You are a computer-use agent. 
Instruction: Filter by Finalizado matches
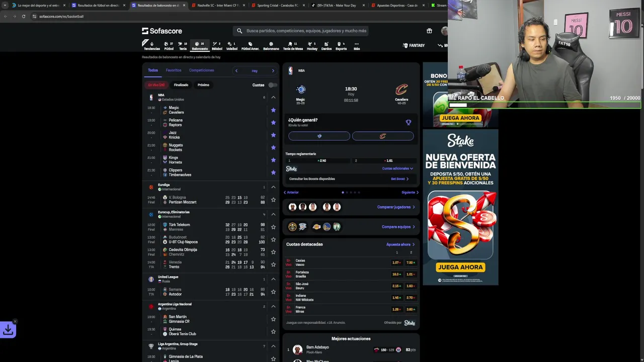tap(181, 85)
